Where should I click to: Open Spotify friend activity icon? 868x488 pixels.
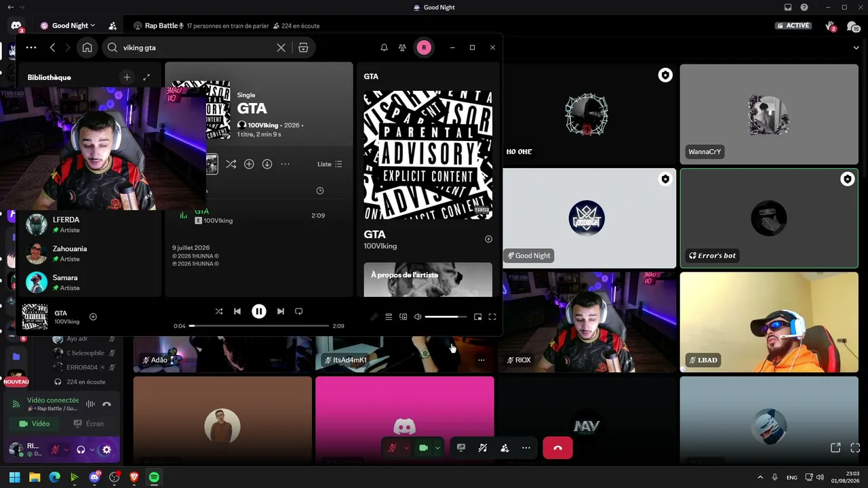point(402,47)
